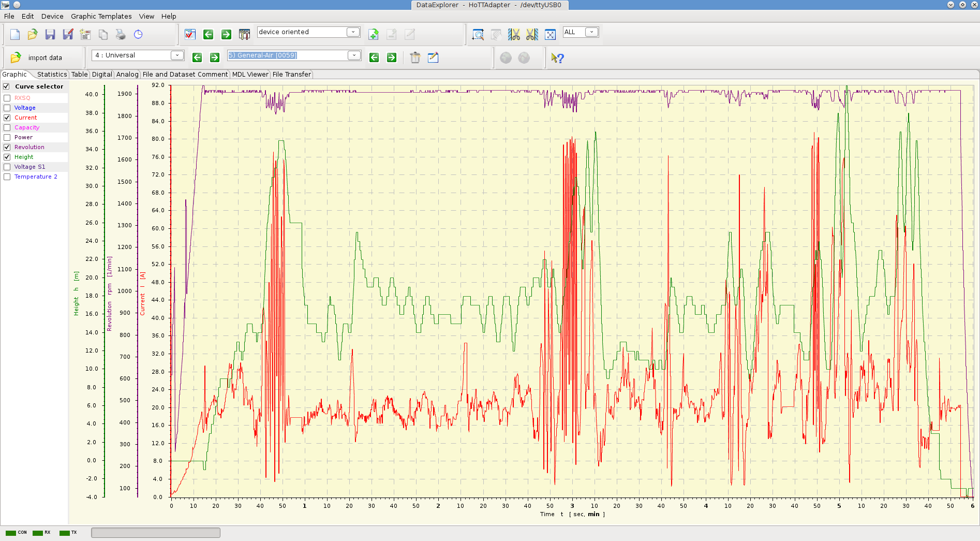Expand the '4 : Universal' channel dropdown

pyautogui.click(x=177, y=55)
